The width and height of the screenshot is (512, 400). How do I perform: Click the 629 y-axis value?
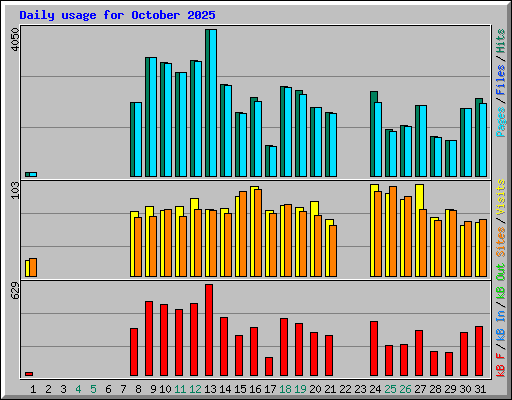click(15, 290)
